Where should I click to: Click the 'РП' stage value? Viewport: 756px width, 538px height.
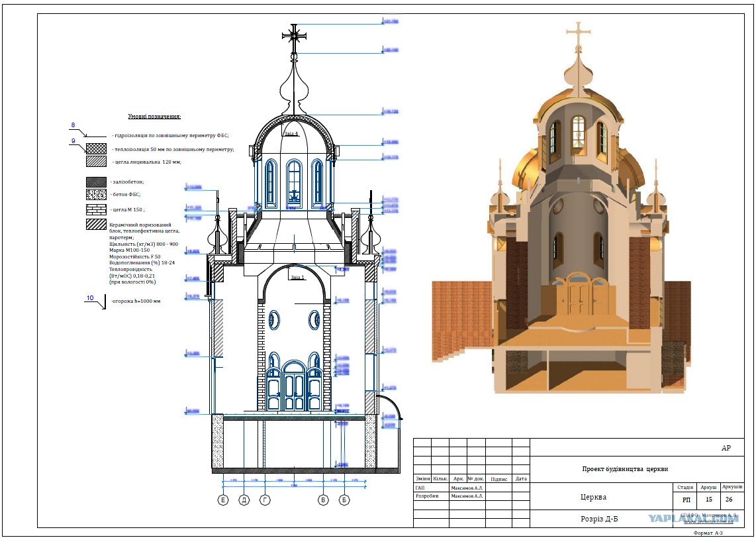point(686,500)
